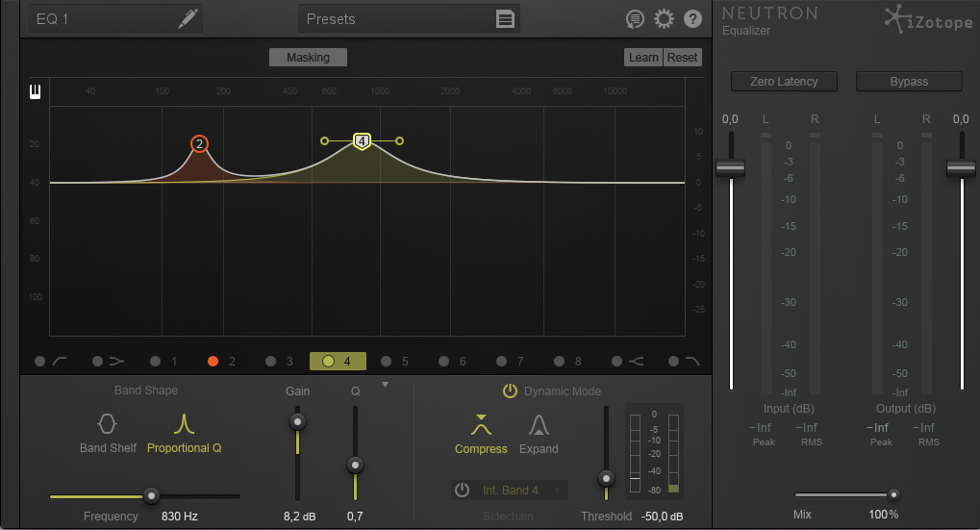The height and width of the screenshot is (530, 980).
Task: Enable the low-pass filter band dot
Action: tap(674, 362)
